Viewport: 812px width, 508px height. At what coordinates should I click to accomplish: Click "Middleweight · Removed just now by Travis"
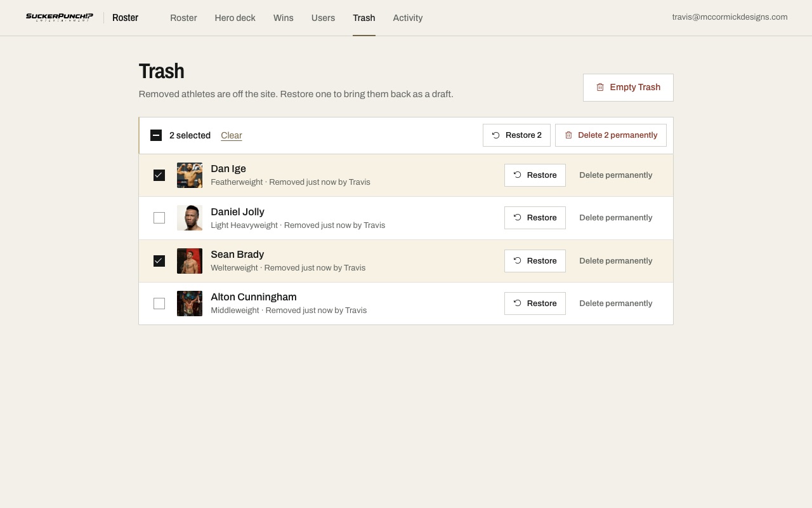(x=289, y=311)
